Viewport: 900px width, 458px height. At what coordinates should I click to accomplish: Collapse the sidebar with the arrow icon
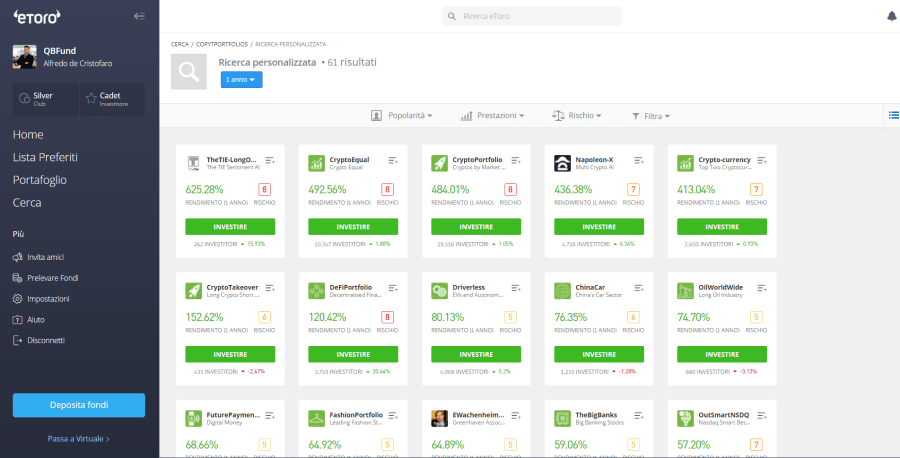(139, 16)
